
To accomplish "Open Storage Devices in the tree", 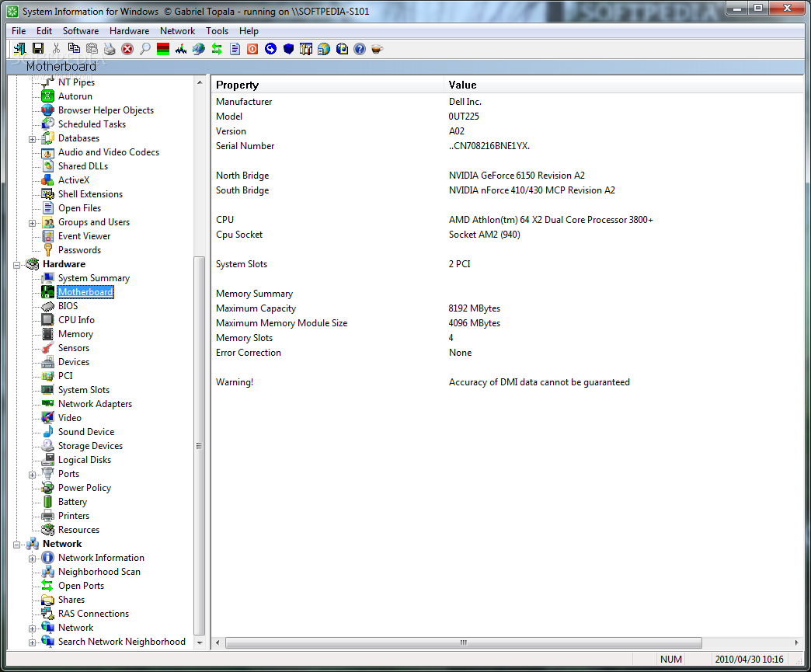I will (x=91, y=445).
